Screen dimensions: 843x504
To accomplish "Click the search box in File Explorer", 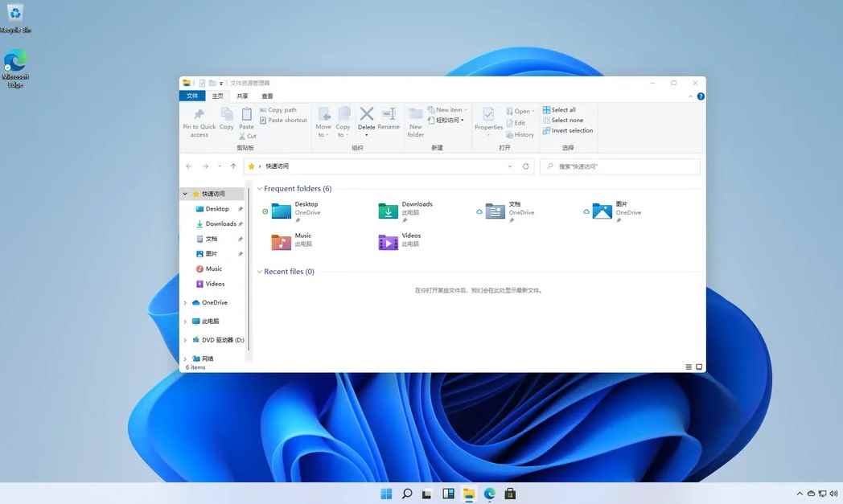I will pos(619,166).
